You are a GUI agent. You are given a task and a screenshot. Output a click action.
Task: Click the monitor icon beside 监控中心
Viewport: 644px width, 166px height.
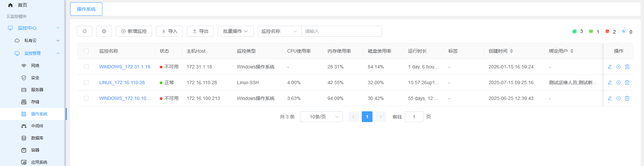10,28
